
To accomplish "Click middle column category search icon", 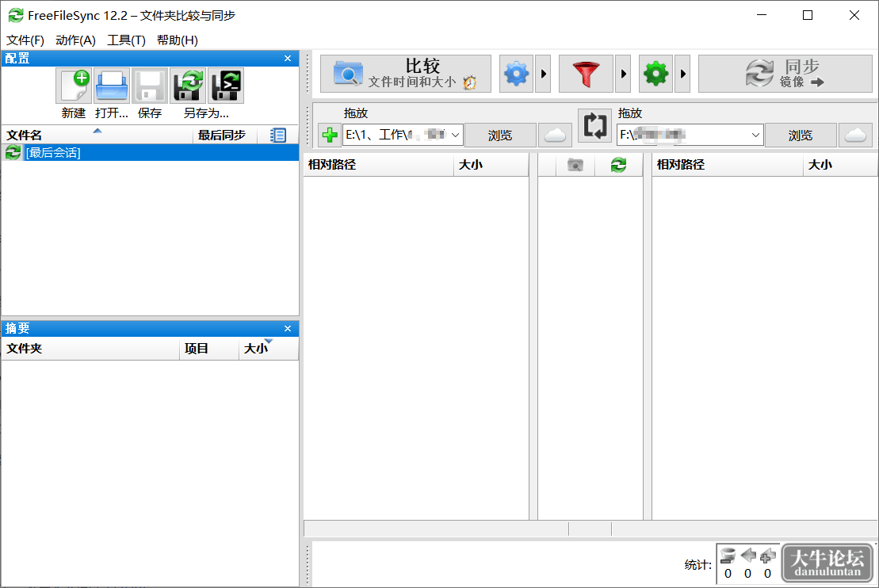I will (575, 165).
